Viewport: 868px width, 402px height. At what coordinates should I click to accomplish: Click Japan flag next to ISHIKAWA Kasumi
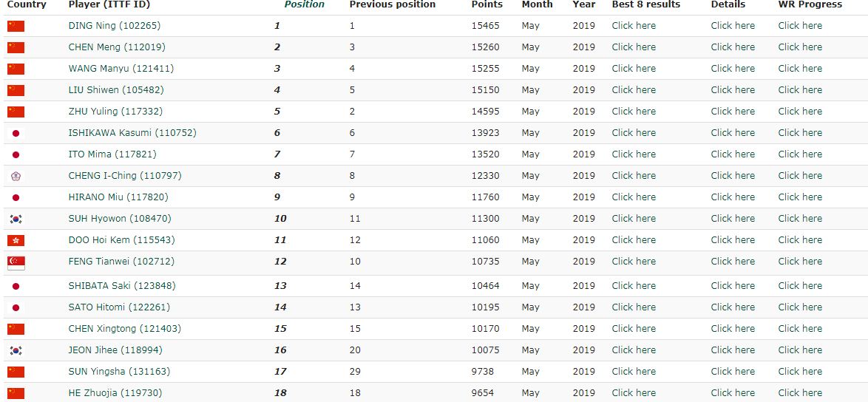pyautogui.click(x=16, y=133)
